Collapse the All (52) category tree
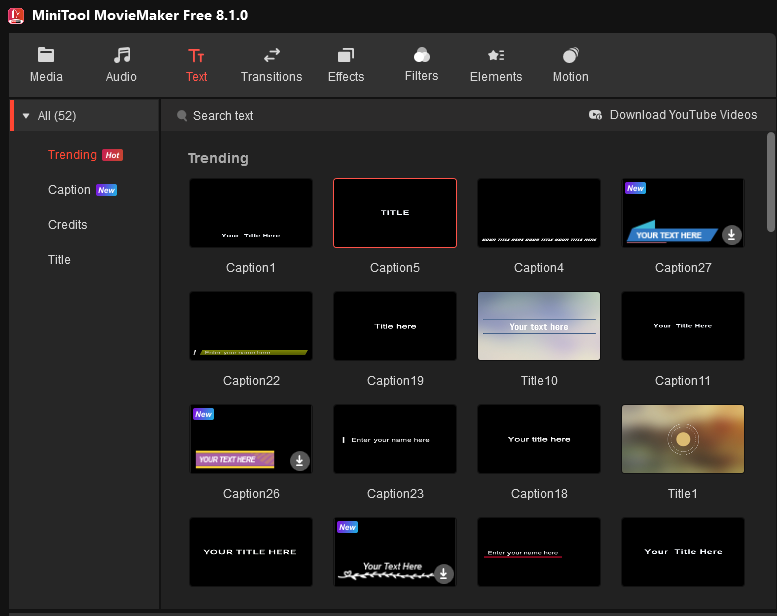 (x=26, y=116)
